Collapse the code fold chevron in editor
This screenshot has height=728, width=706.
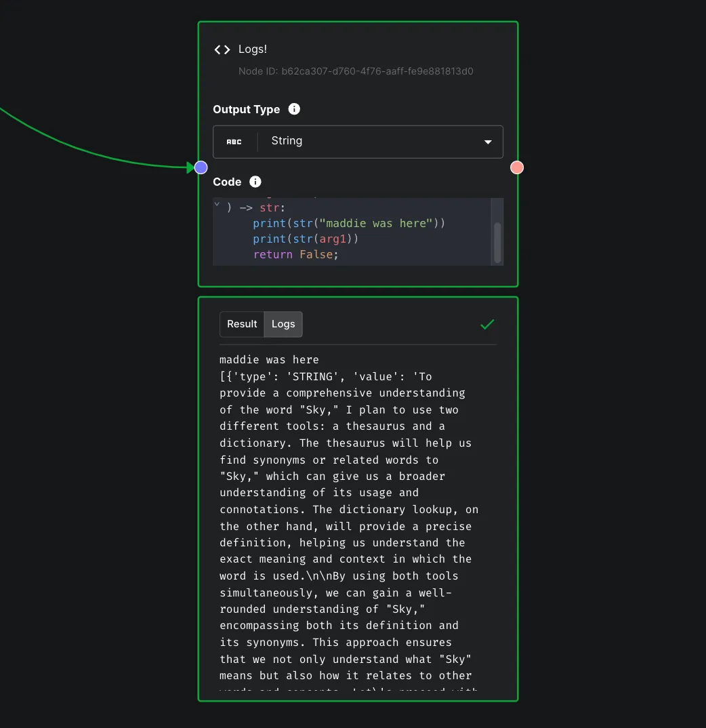click(x=217, y=204)
